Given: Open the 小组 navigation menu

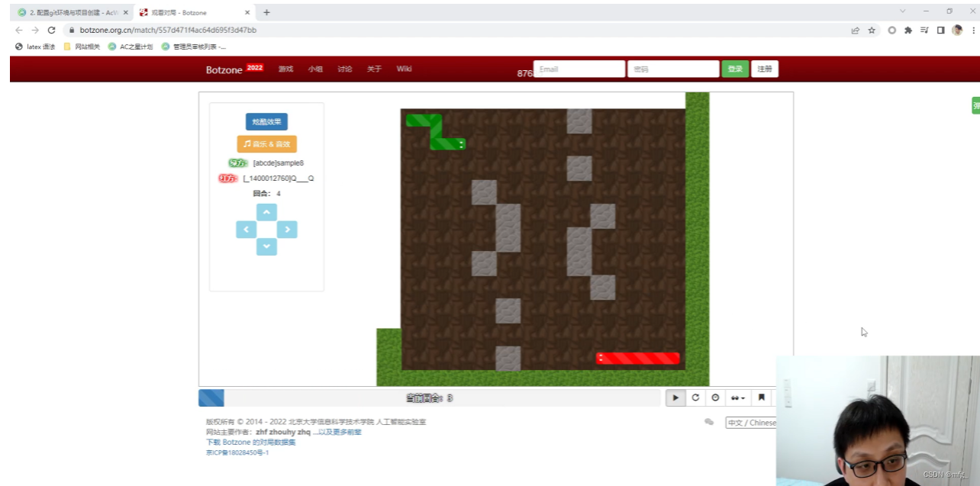Looking at the screenshot, I should pyautogui.click(x=315, y=69).
